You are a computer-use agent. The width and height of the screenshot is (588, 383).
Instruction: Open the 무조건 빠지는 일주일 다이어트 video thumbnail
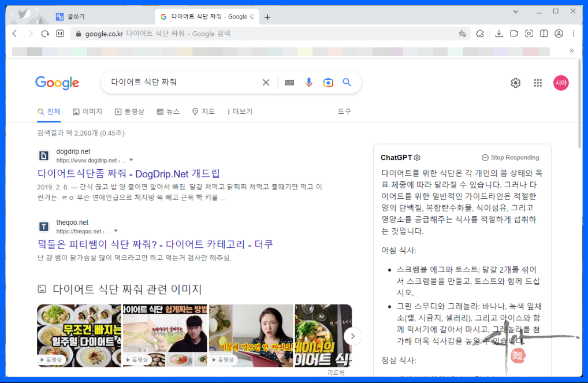[x=79, y=336]
